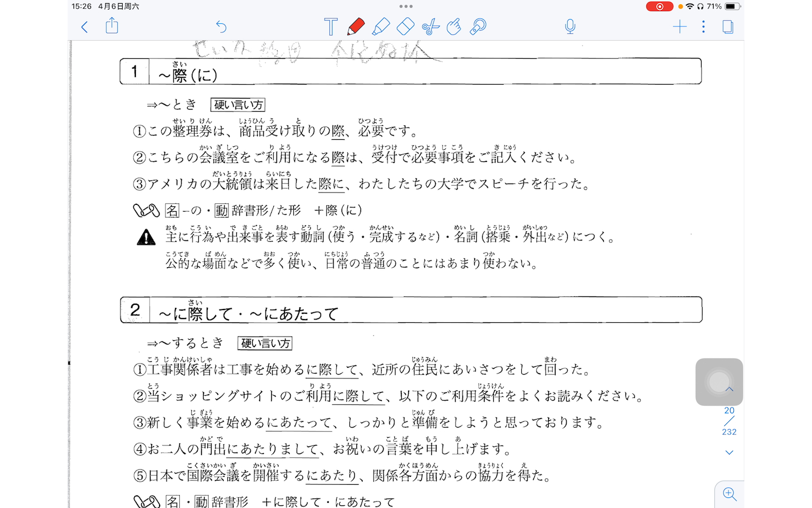
Task: Select the Lasso selection tool
Action: [x=478, y=26]
